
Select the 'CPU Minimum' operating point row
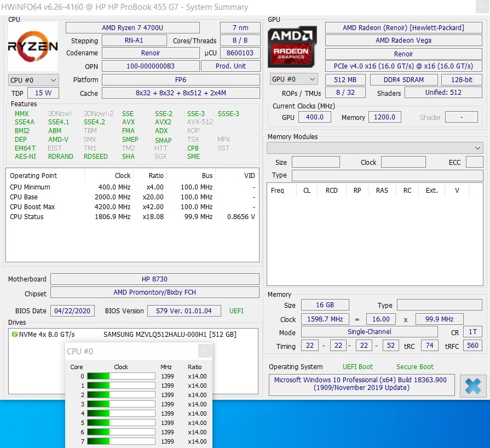132,187
